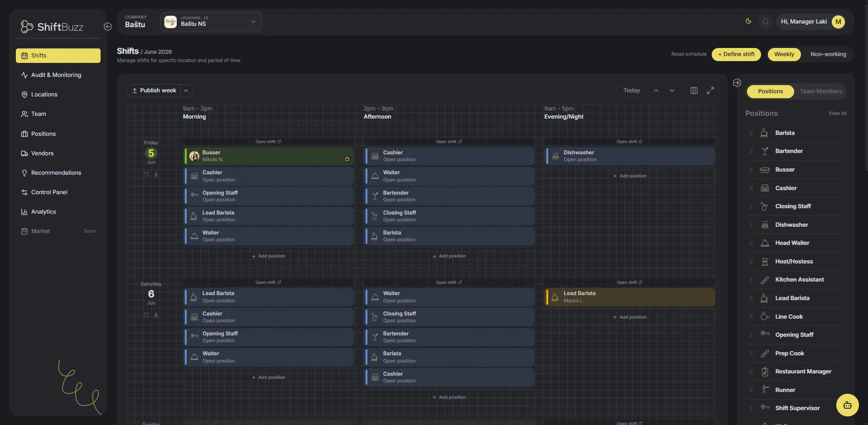This screenshot has width=868, height=425.
Task: Download Saturday 6 Jun schedule icon
Action: point(156,315)
